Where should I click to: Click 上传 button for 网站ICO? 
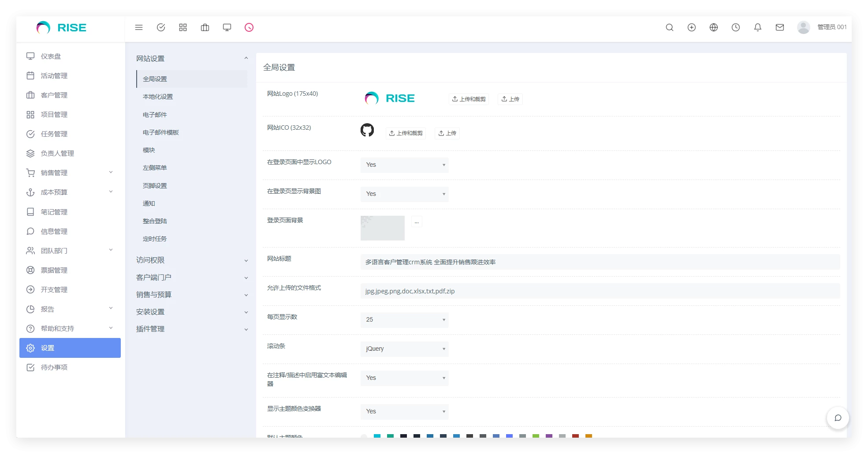click(447, 133)
